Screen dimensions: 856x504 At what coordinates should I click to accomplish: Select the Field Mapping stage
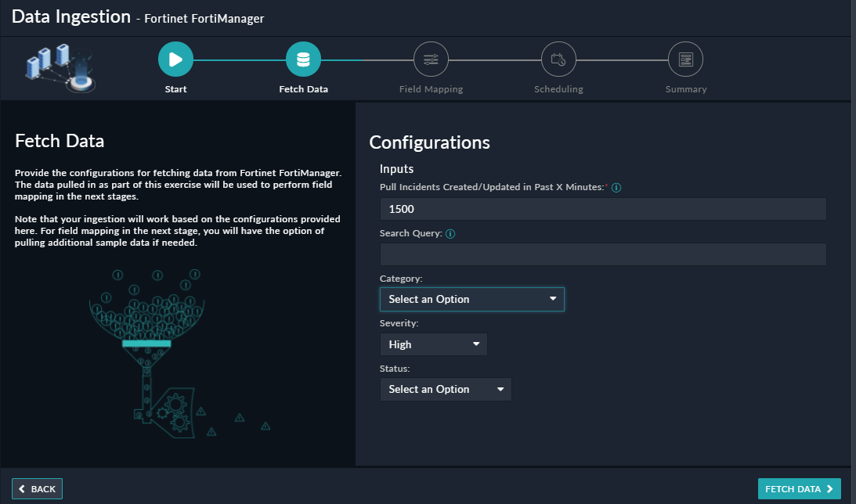click(x=431, y=69)
